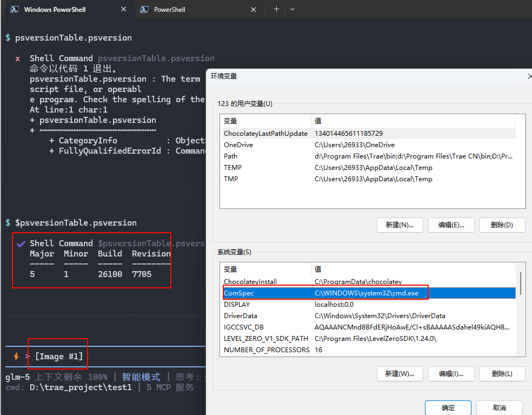Click the red x failure mark

(x=18, y=59)
